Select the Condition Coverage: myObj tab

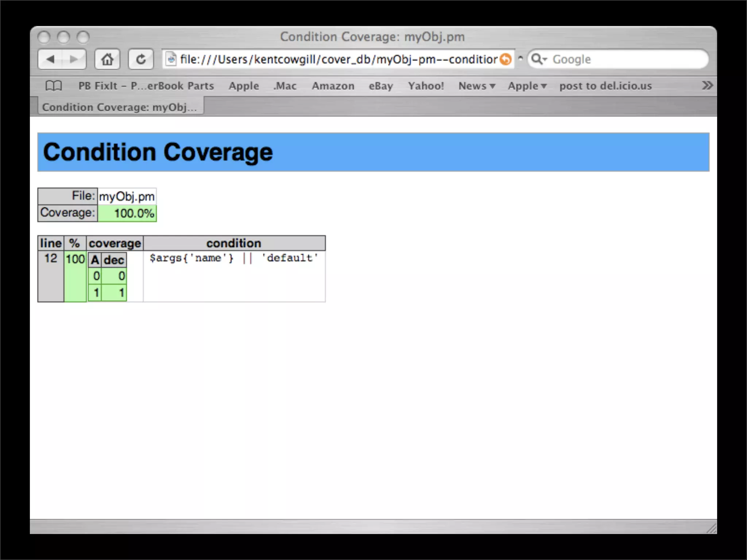[120, 107]
